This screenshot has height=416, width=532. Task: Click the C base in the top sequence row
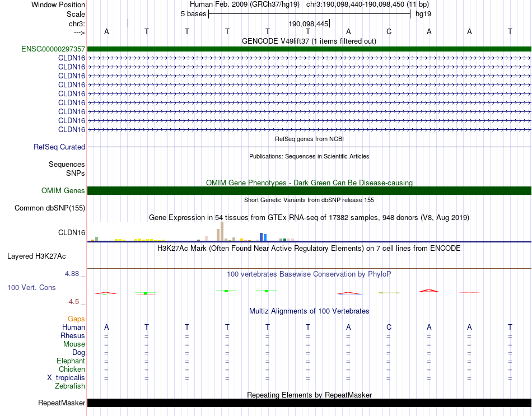(389, 31)
